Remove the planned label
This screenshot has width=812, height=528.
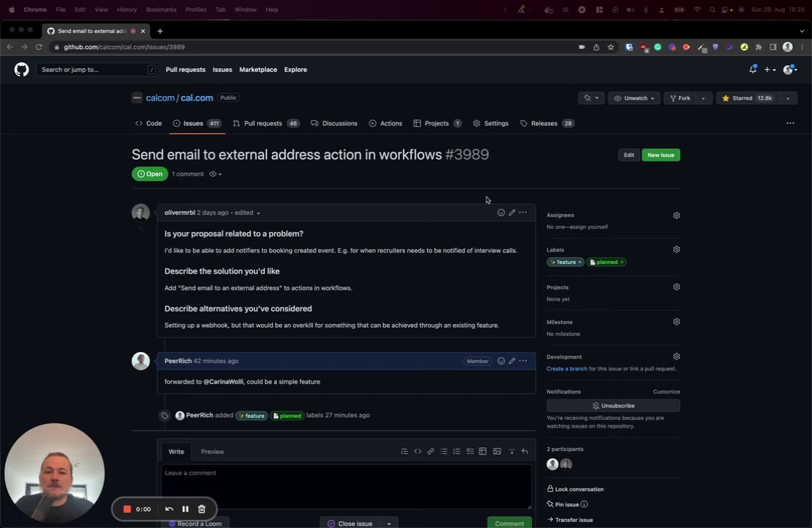622,263
